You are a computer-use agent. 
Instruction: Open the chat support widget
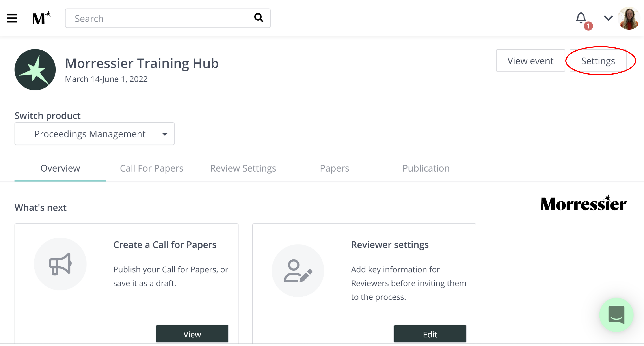(616, 315)
